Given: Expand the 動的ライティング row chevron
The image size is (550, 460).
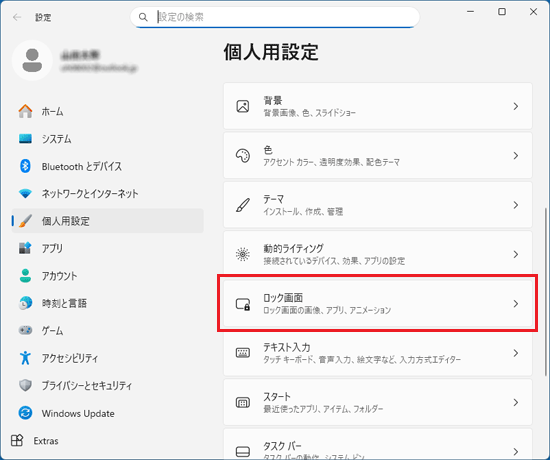Looking at the screenshot, I should [516, 254].
